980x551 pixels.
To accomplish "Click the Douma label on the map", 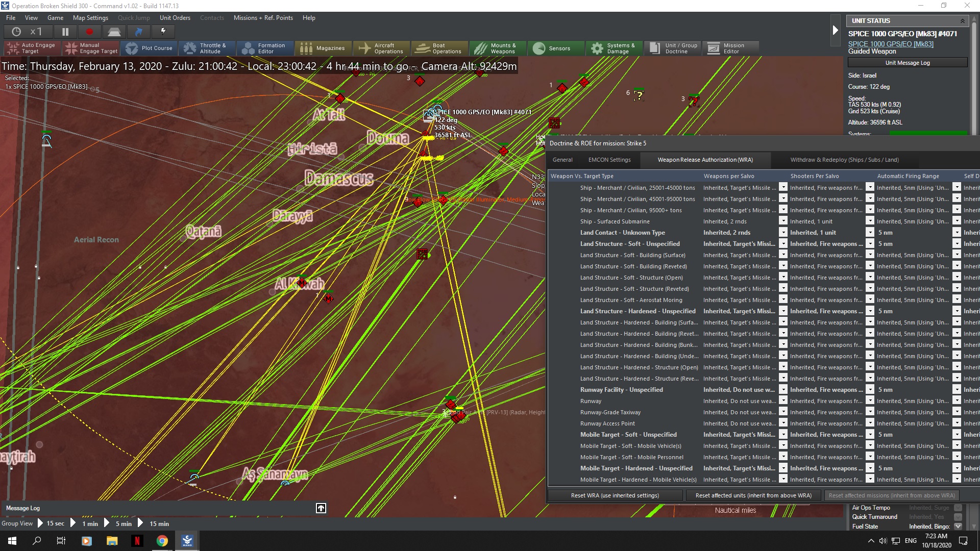I will point(388,138).
